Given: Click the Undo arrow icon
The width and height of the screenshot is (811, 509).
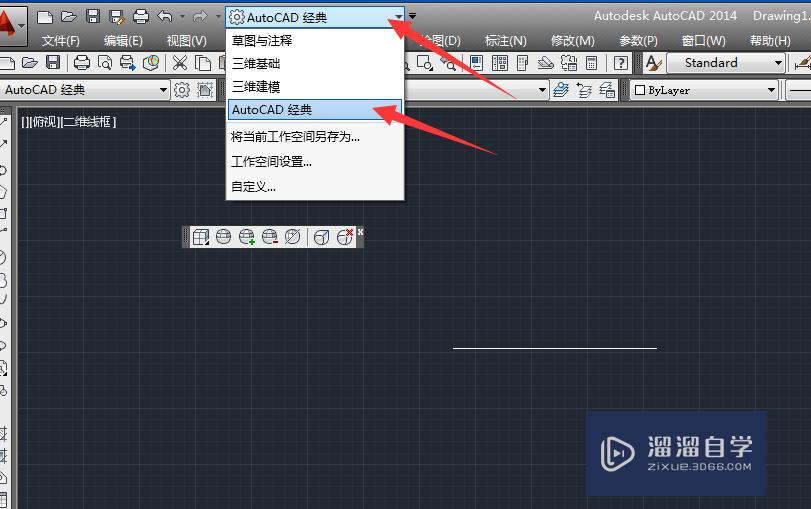Looking at the screenshot, I should (165, 17).
